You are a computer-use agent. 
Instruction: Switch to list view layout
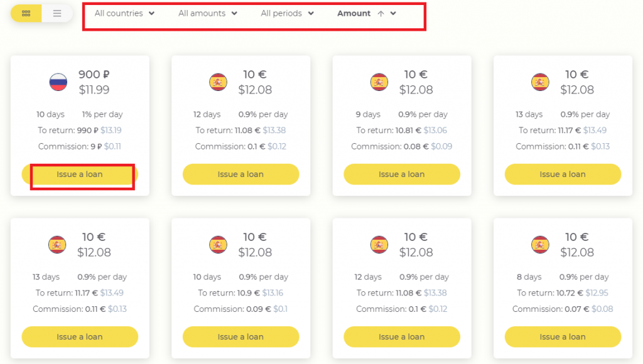(57, 13)
